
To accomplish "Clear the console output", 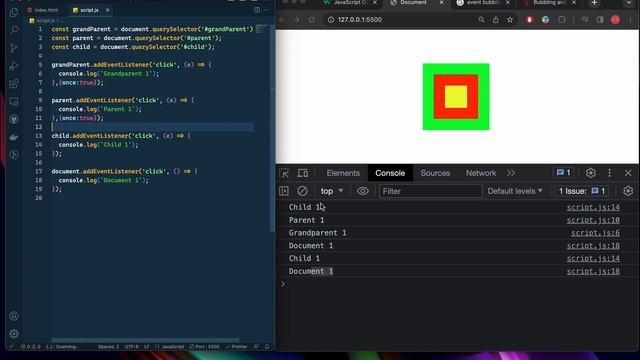I will 302,191.
